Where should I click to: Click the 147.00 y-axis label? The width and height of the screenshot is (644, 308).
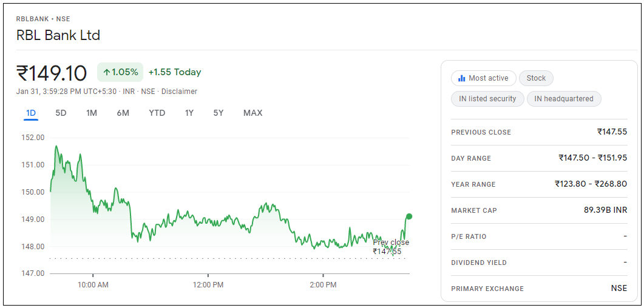(32, 273)
